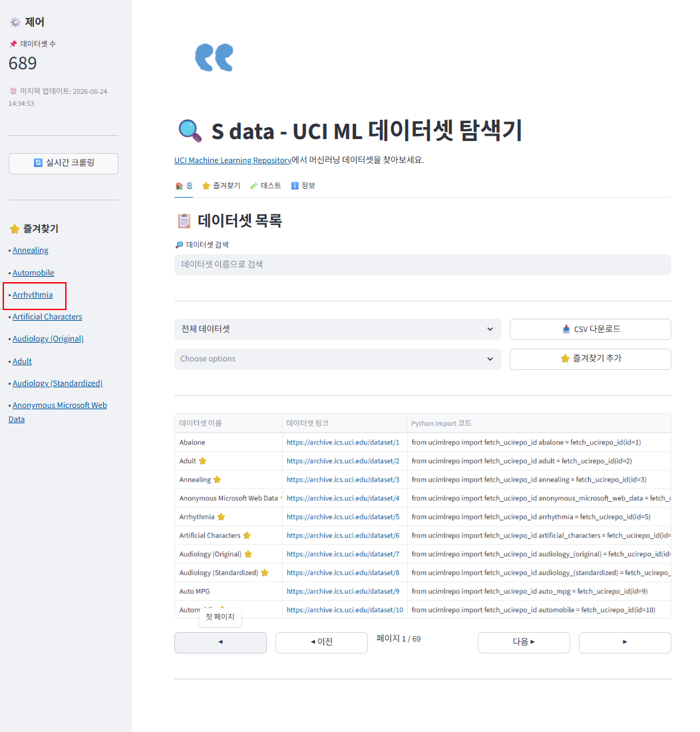Click the blue quotation mark logo

tap(214, 57)
